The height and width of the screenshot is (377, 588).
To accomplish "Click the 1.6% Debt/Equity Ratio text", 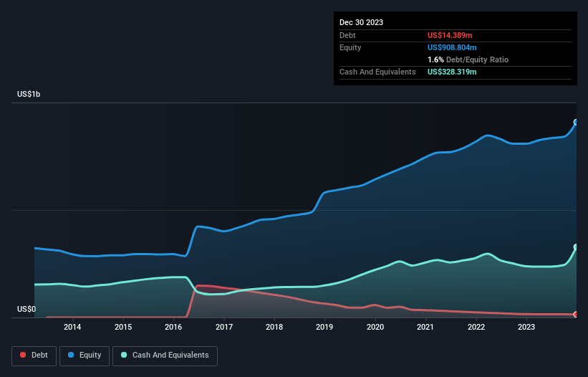I will 468,59.
